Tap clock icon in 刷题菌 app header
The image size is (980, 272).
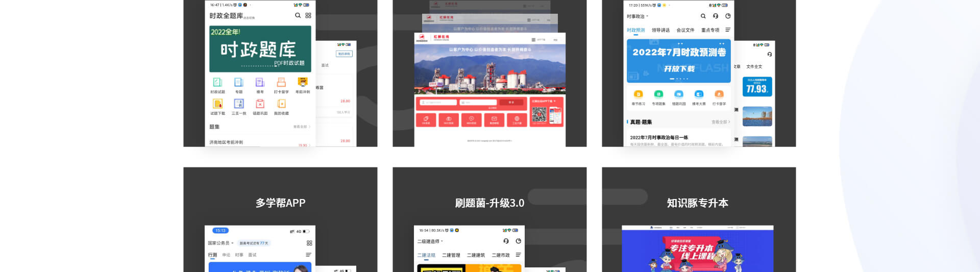[x=518, y=241]
